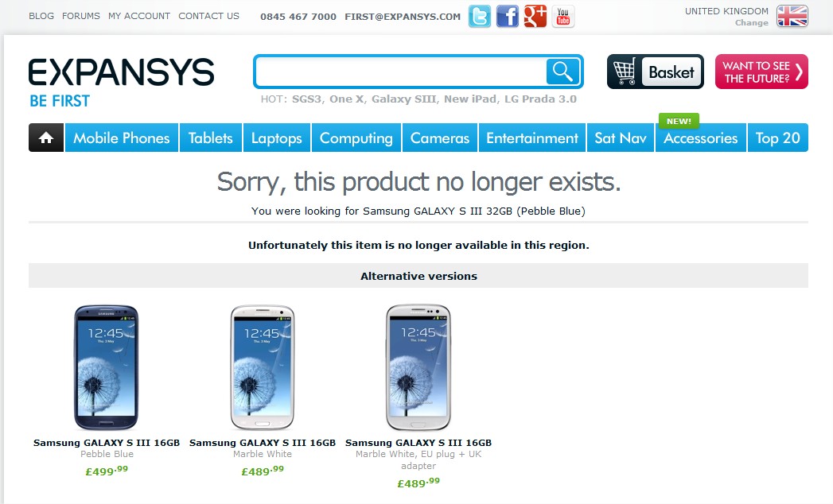Click the UK flag icon
The height and width of the screenshot is (504, 833).
click(792, 16)
